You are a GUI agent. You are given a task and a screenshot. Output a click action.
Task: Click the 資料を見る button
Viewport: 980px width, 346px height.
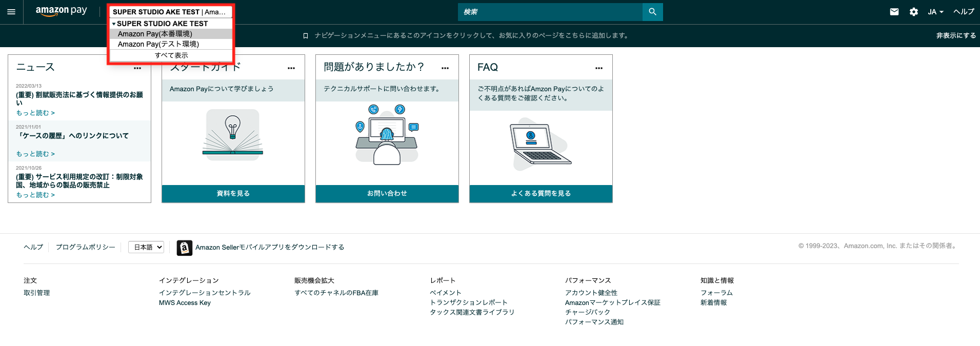click(x=233, y=193)
